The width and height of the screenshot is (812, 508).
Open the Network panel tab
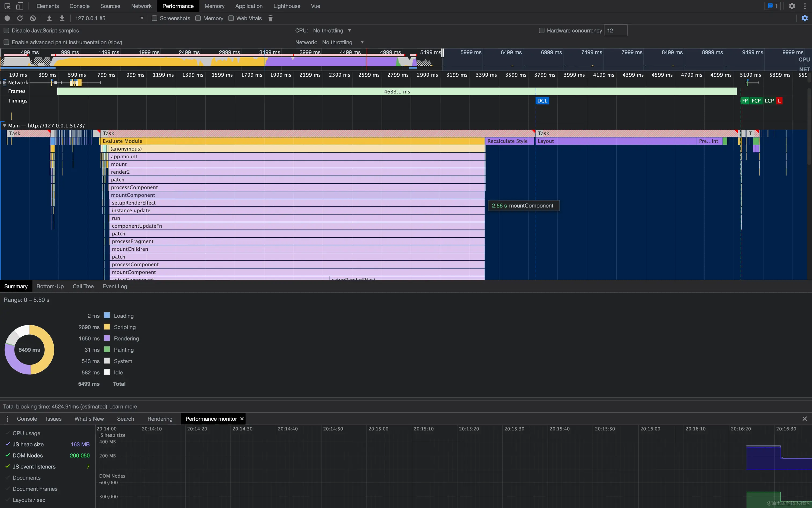coord(141,6)
